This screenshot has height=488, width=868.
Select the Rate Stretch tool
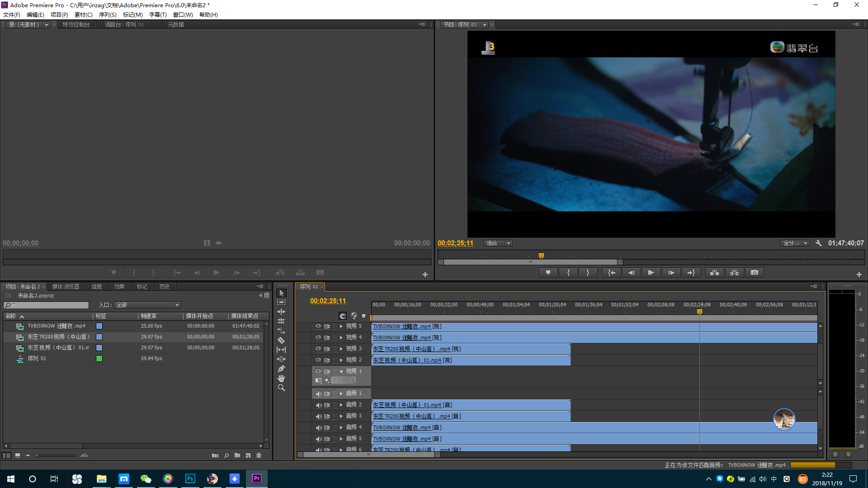[281, 331]
